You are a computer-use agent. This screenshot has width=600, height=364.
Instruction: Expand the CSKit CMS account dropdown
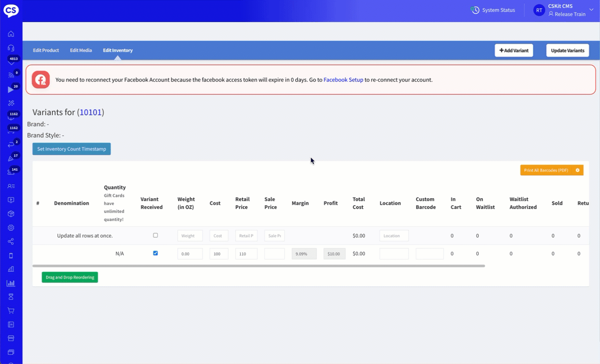591,10
